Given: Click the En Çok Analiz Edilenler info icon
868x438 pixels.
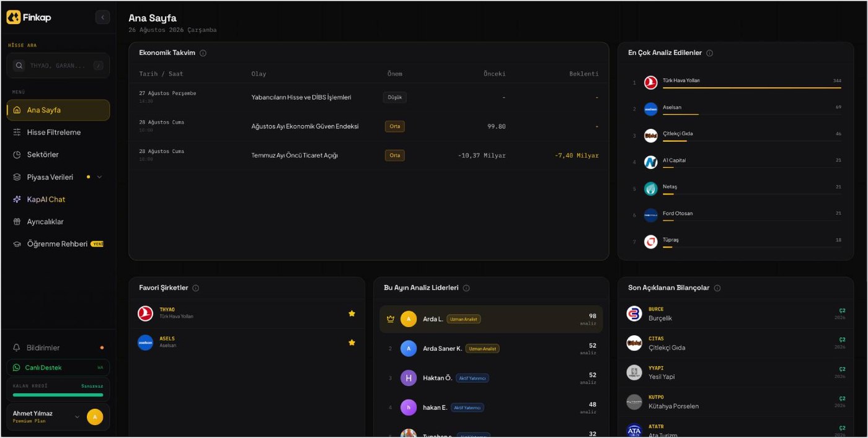Looking at the screenshot, I should click(709, 53).
